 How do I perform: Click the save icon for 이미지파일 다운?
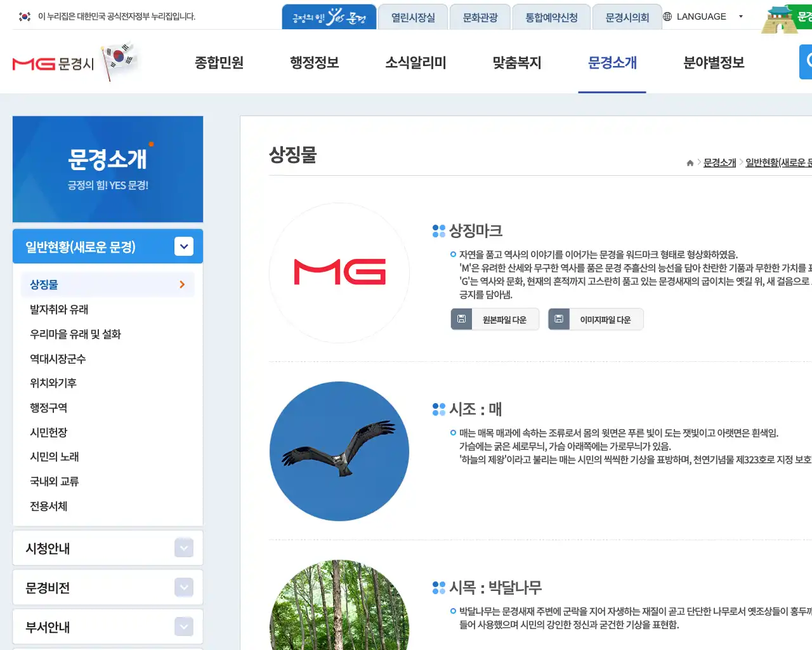click(559, 319)
